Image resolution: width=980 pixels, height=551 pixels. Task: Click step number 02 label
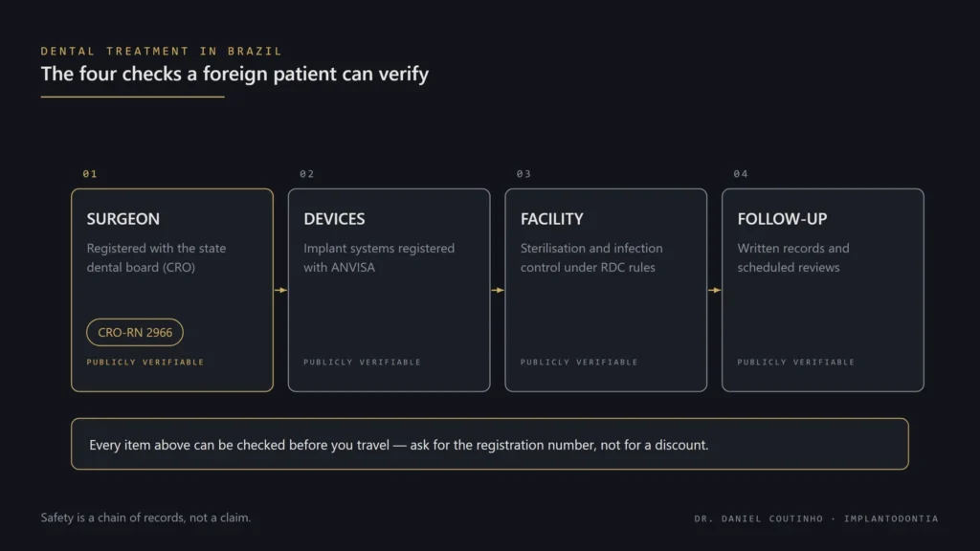[307, 174]
